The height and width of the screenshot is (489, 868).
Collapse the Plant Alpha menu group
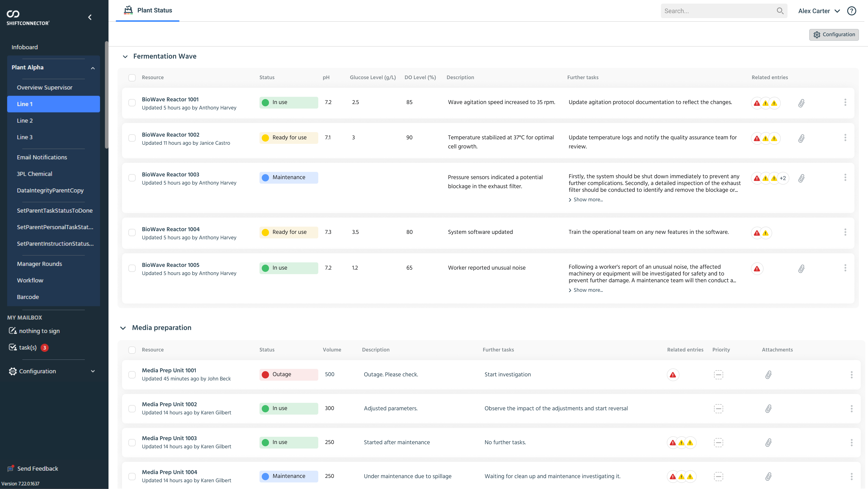click(93, 68)
